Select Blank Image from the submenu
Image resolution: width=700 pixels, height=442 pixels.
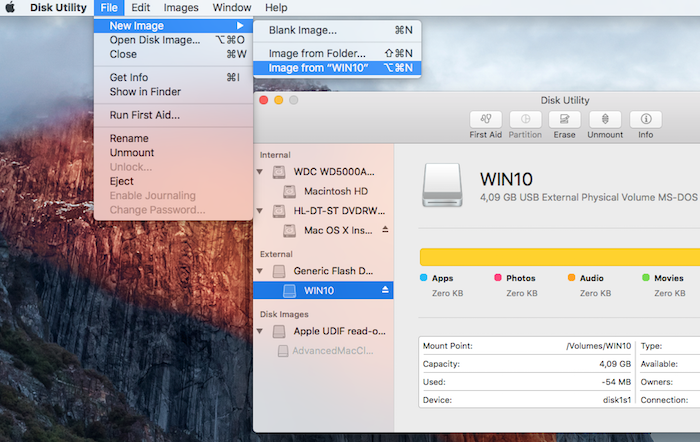[303, 30]
